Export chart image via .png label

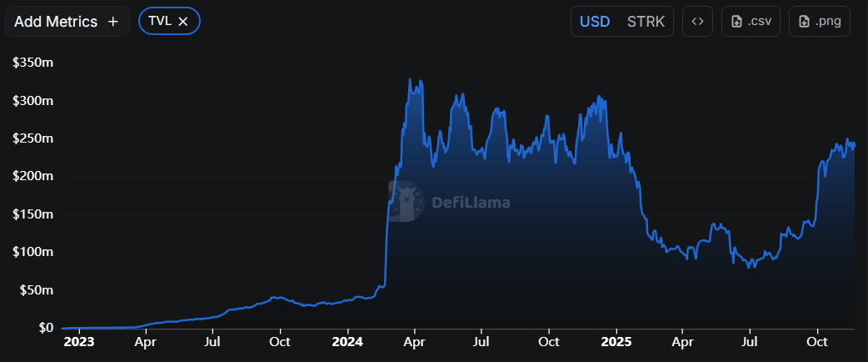point(827,22)
